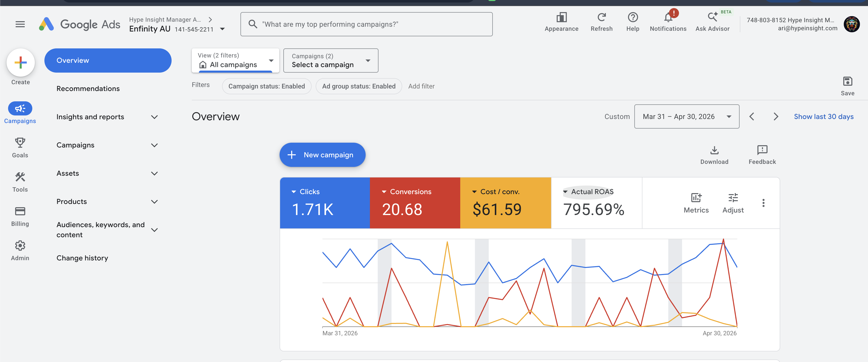Open the Appearance settings icon
The image size is (868, 362).
coord(561,17)
